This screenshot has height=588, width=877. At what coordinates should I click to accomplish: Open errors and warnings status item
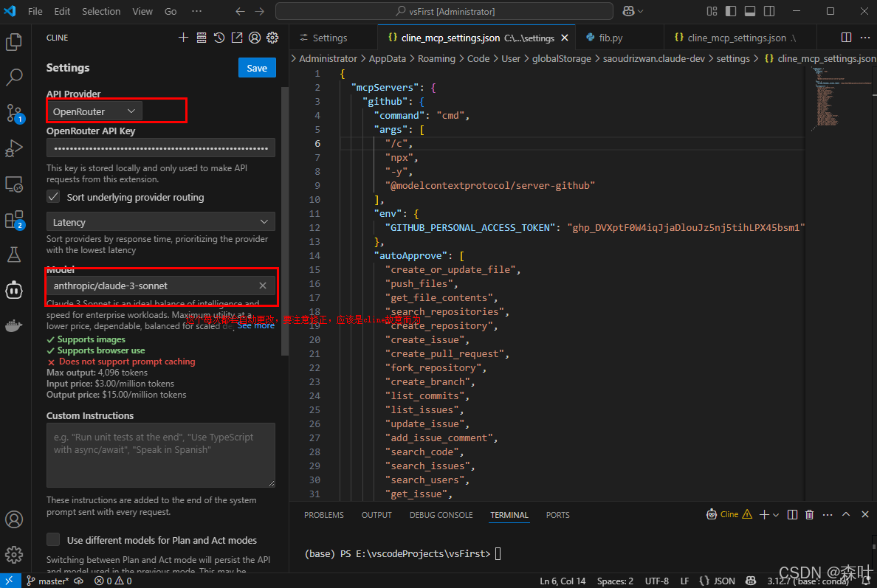pos(113,581)
